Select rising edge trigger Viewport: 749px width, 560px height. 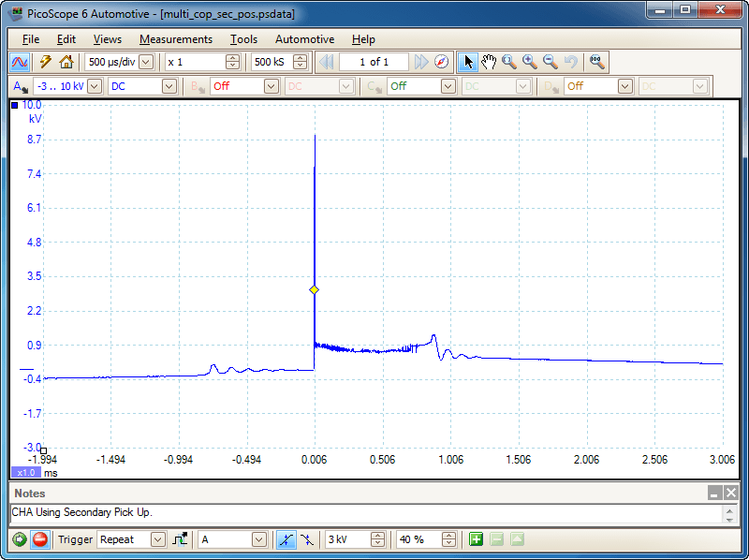(x=286, y=539)
